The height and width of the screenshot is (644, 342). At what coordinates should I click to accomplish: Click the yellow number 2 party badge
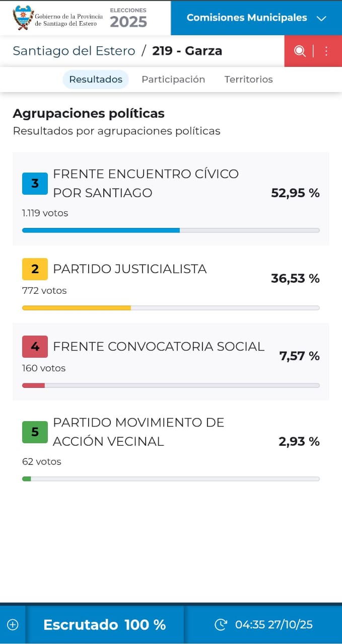pos(35,269)
